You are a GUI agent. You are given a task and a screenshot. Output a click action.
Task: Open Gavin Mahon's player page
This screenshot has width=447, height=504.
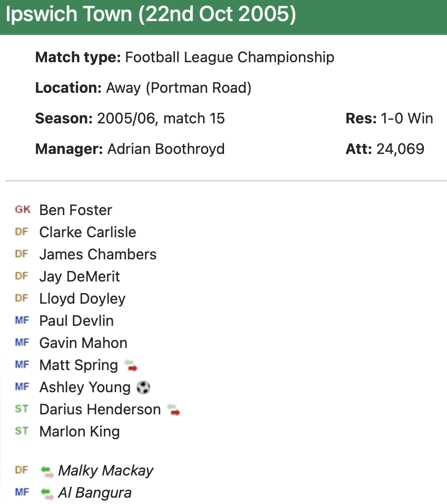[83, 343]
